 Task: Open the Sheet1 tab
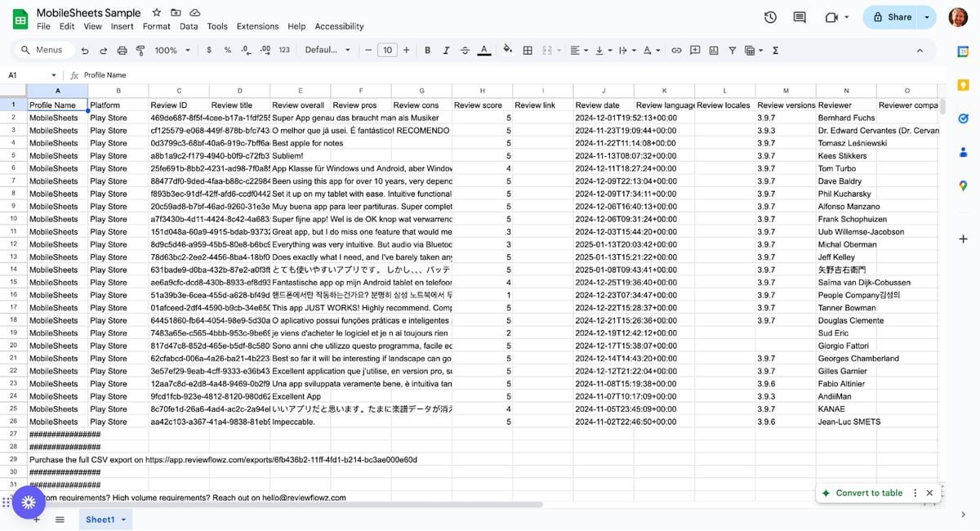[x=106, y=520]
